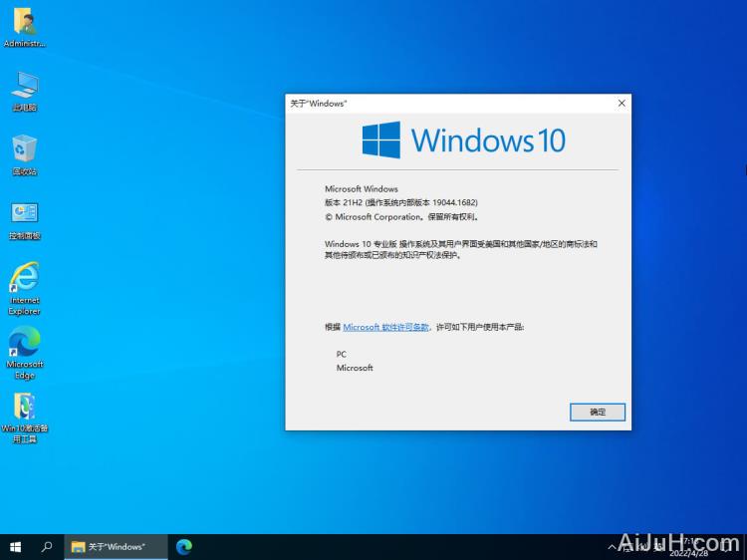Click the taskbar search magnifier
This screenshot has width=747, height=560.
click(46, 547)
